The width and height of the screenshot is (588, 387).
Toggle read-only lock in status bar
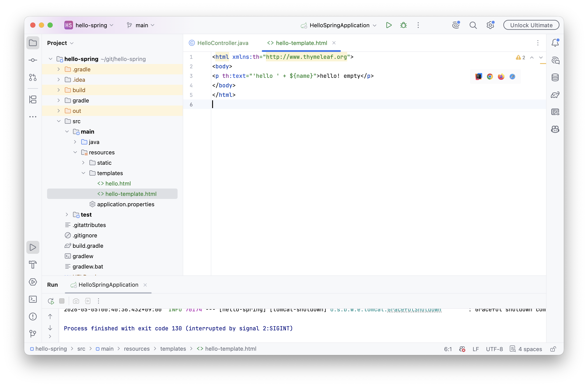coord(553,349)
